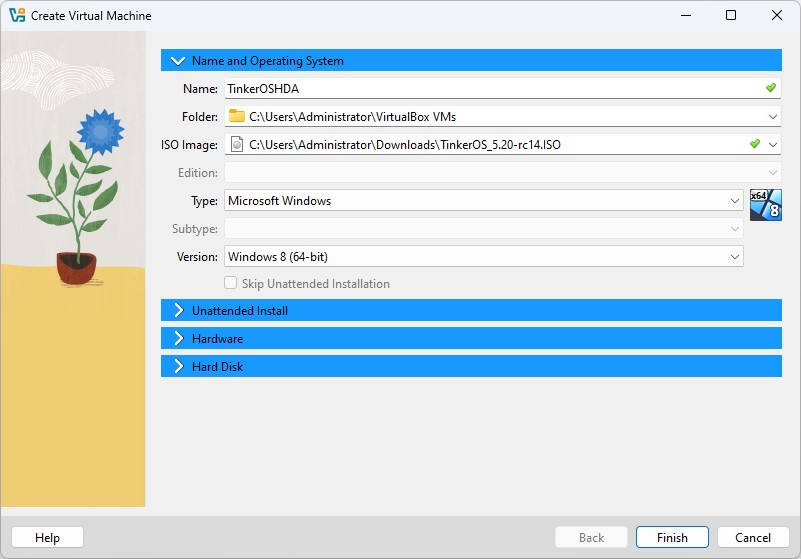Open the Type dropdown showing Microsoft Windows

tap(484, 201)
